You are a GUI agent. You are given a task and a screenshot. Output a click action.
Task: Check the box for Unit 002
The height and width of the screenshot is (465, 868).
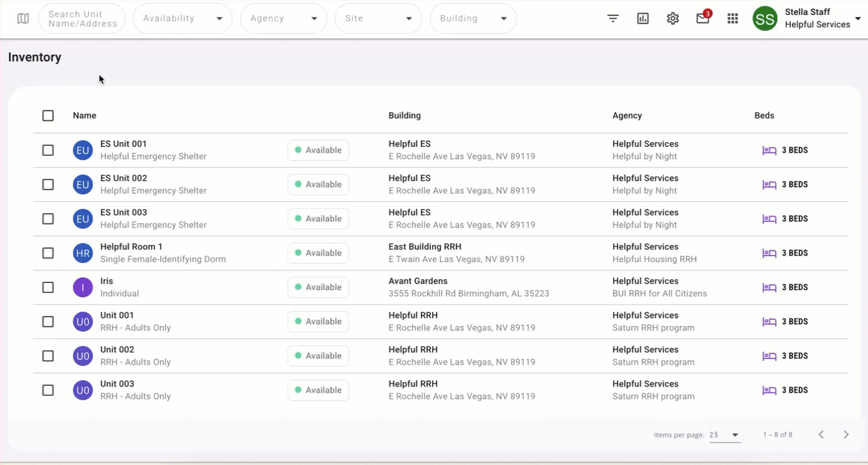point(48,356)
